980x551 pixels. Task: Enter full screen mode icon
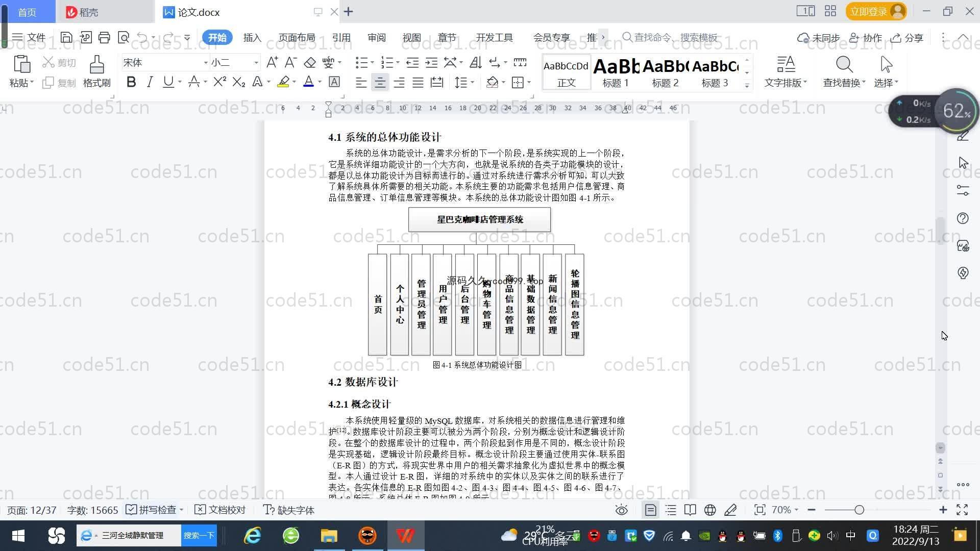tap(962, 510)
